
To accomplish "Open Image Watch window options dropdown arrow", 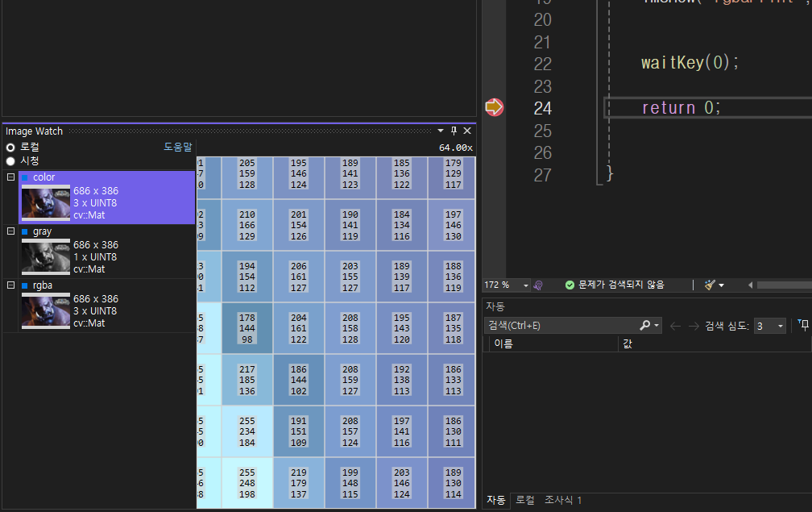I will [441, 131].
